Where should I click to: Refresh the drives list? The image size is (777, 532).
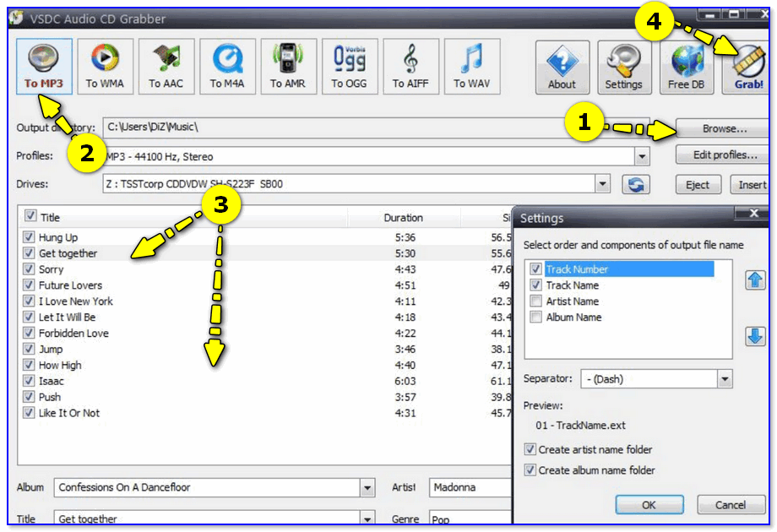[x=636, y=185]
